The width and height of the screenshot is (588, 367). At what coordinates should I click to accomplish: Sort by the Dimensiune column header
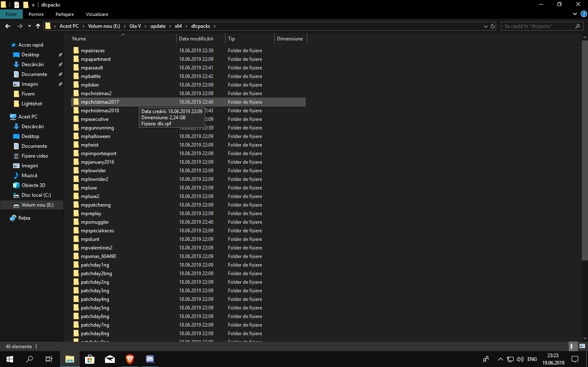tap(290, 39)
